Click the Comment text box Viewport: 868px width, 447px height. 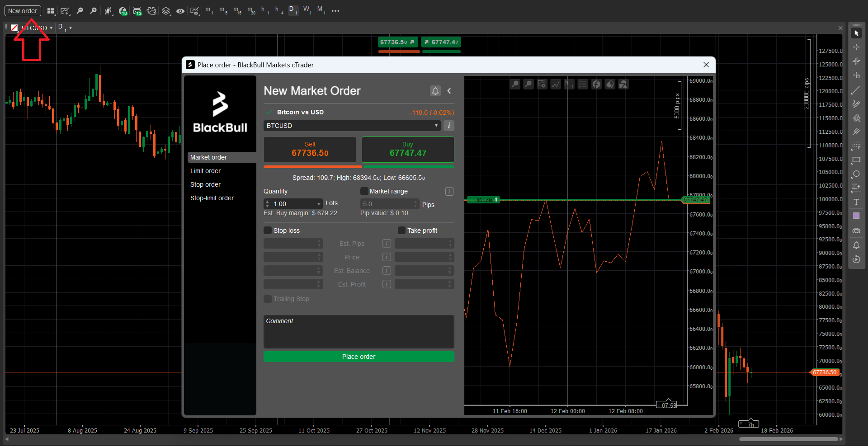359,332
